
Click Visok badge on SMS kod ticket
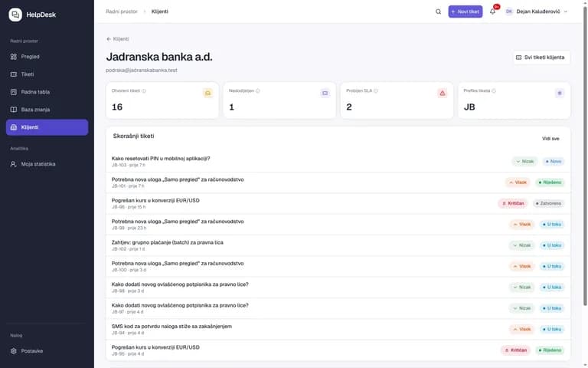click(x=521, y=330)
